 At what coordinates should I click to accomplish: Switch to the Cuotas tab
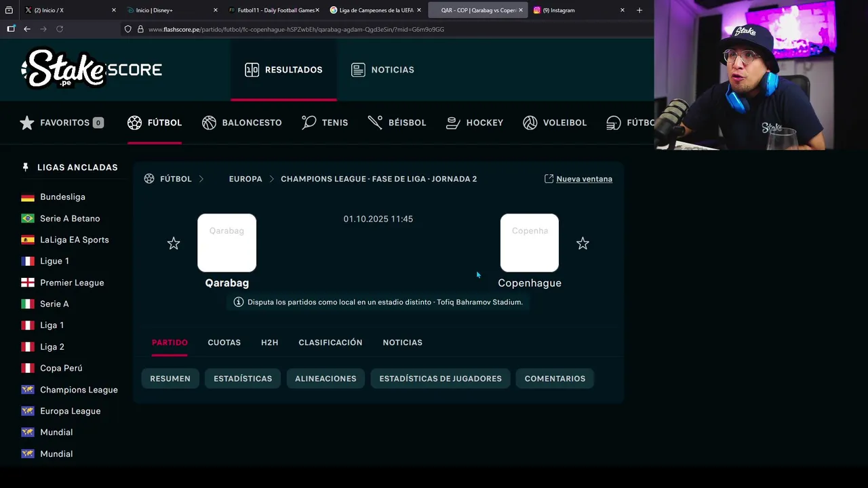coord(224,342)
